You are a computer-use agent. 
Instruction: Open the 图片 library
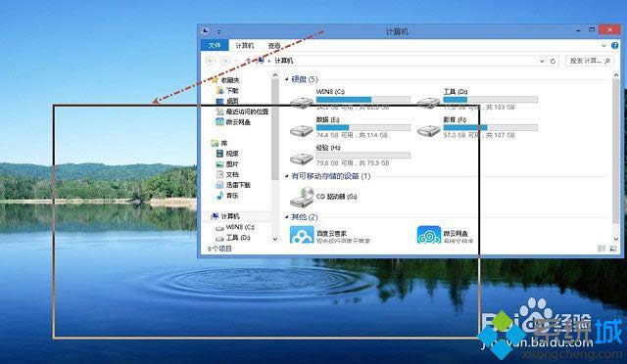click(x=227, y=164)
